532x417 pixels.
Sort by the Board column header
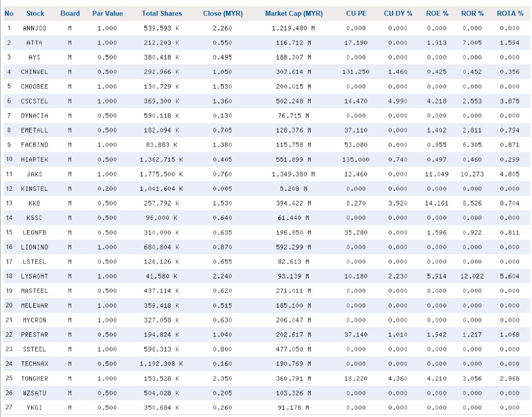click(x=70, y=14)
